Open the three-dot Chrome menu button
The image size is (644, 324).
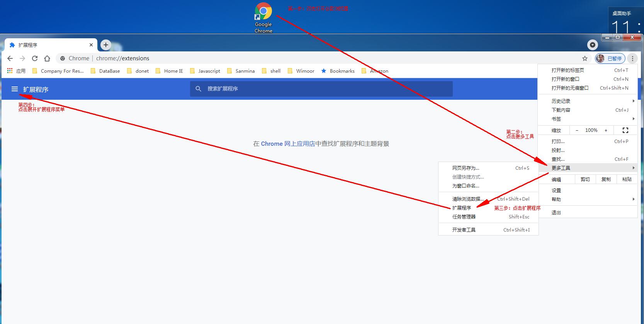(x=632, y=58)
